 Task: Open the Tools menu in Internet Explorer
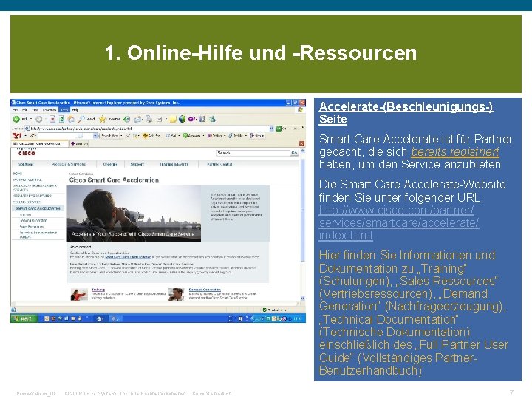64,110
